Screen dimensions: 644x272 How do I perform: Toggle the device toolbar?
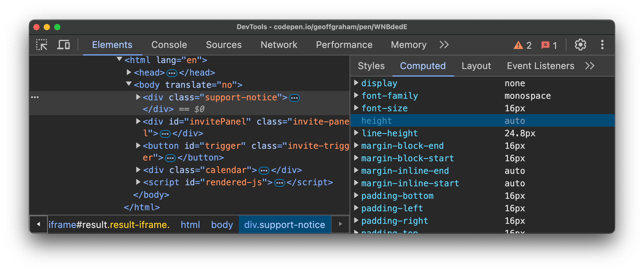[x=63, y=45]
